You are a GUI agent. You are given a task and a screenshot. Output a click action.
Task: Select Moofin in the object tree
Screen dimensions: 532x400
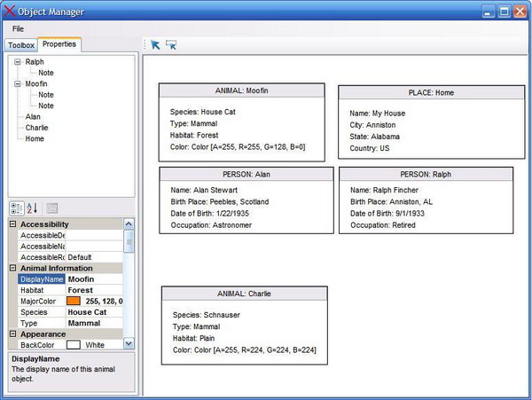click(36, 83)
